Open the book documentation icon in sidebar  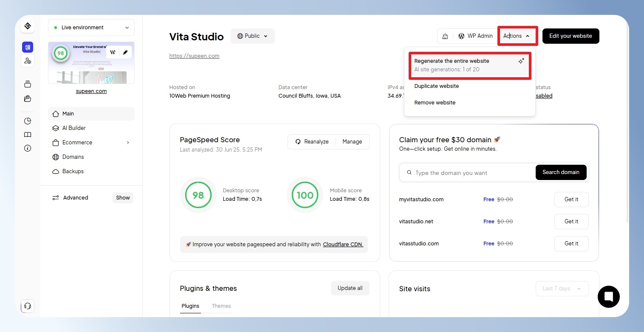pos(28,135)
